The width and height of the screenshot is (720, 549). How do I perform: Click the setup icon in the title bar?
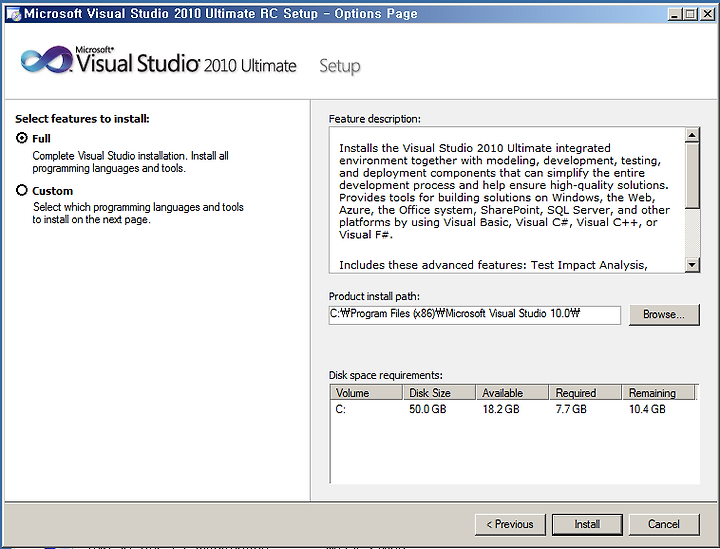coord(13,14)
